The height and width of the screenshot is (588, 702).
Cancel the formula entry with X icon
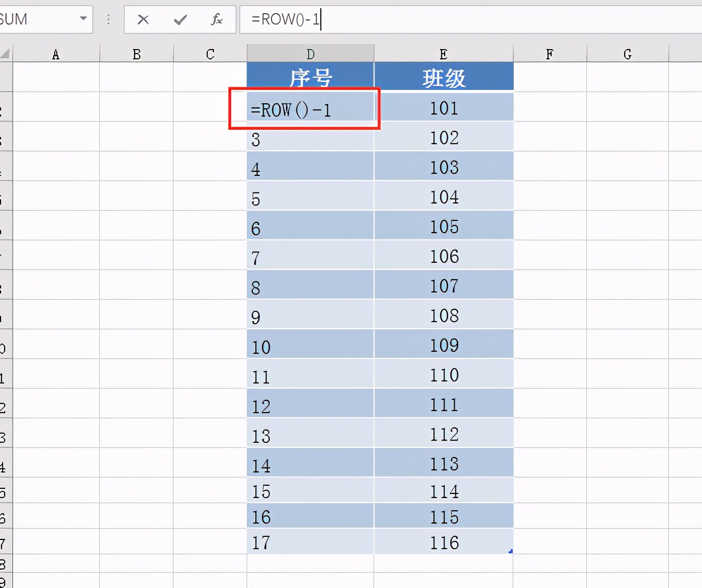pos(143,20)
